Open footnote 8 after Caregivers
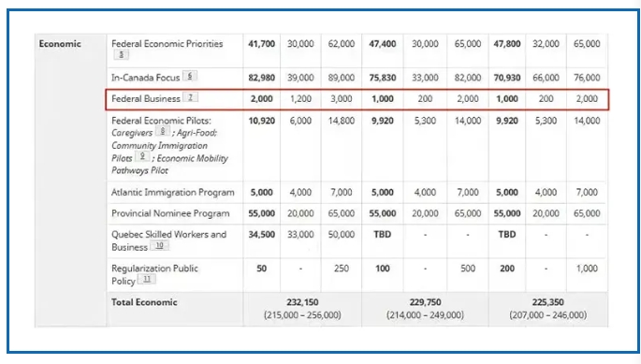This screenshot has height=364, width=641. point(163,131)
